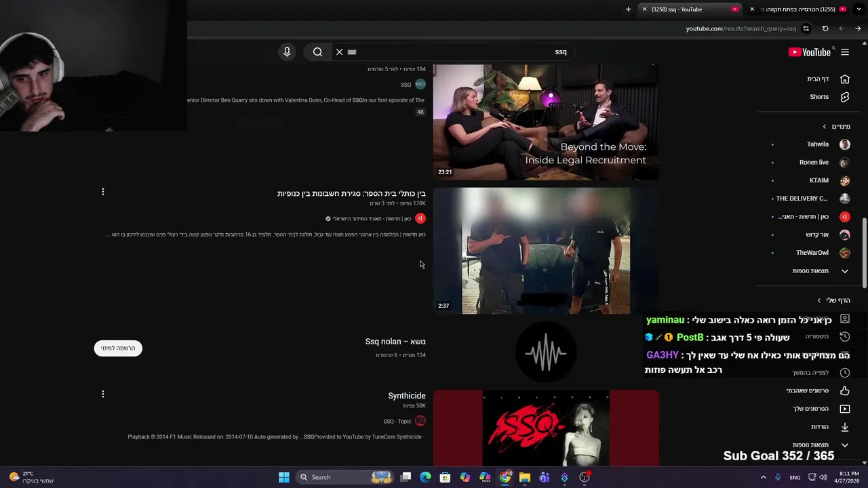Open watch later clock icon

845,373
